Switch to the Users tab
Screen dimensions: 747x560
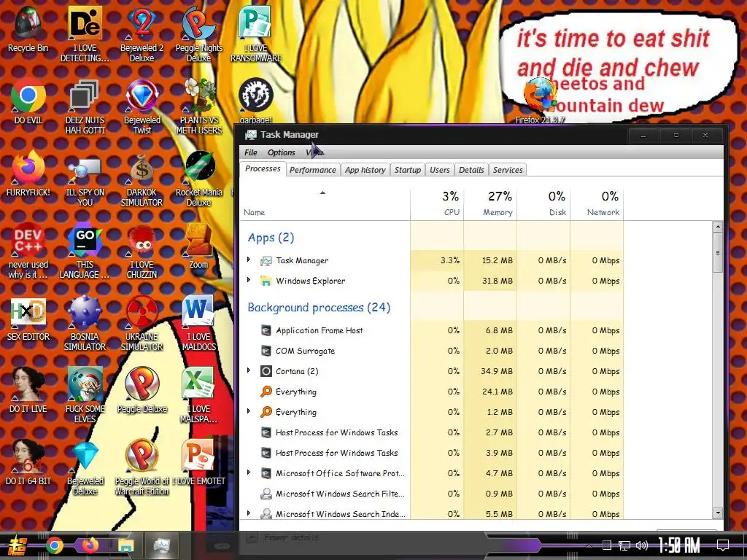tap(439, 170)
